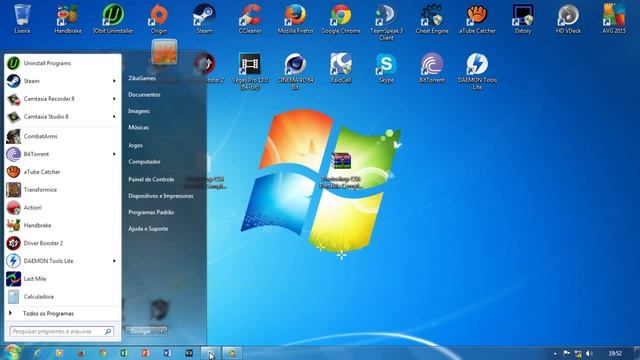Launch Transformice from Start menu list
The height and width of the screenshot is (360, 640).
click(x=62, y=190)
